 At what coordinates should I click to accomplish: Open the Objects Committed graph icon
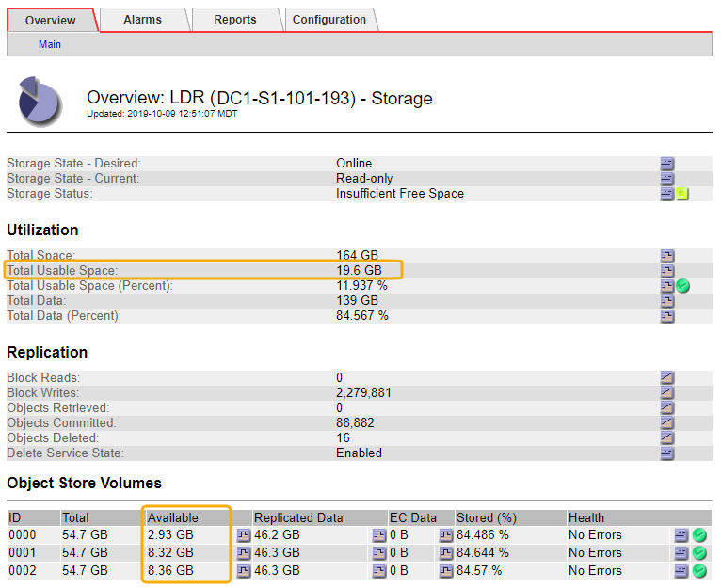coord(666,423)
